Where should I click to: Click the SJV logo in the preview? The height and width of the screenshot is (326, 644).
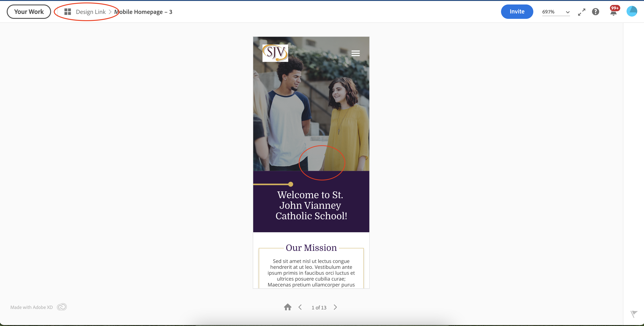point(275,53)
